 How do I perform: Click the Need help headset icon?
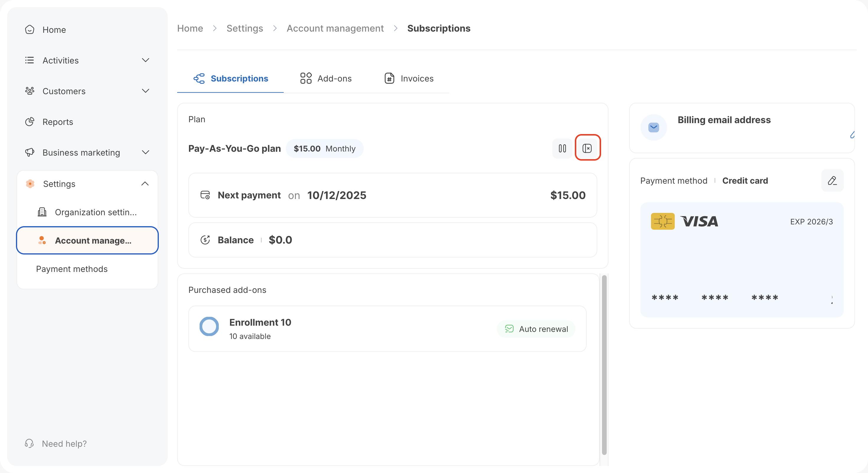[x=29, y=443]
